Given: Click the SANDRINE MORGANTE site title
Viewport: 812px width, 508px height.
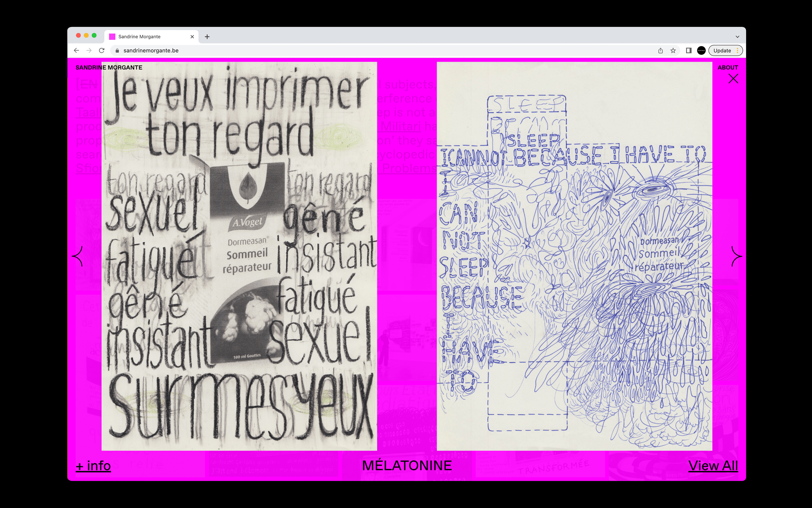Looking at the screenshot, I should tap(109, 67).
